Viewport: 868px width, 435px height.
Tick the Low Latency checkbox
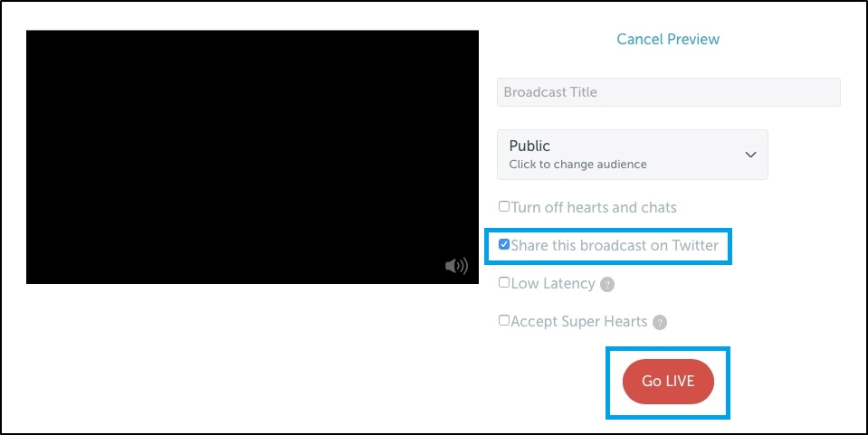click(504, 282)
